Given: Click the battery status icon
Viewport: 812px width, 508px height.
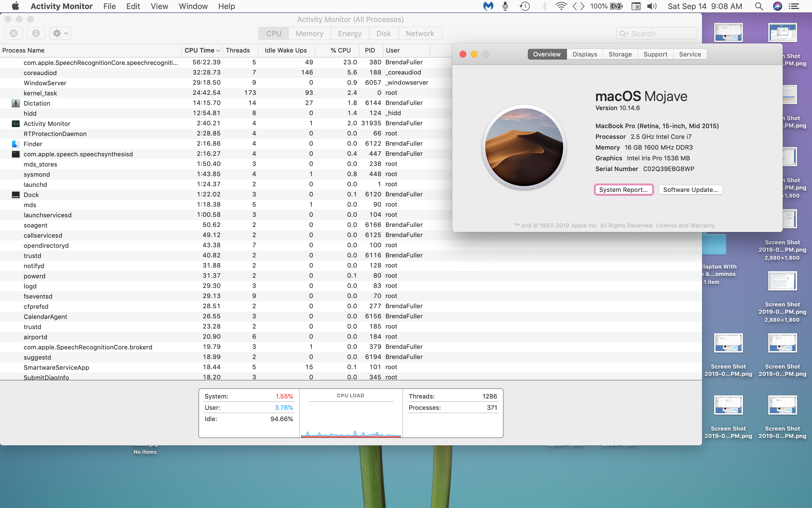Looking at the screenshot, I should (x=616, y=6).
